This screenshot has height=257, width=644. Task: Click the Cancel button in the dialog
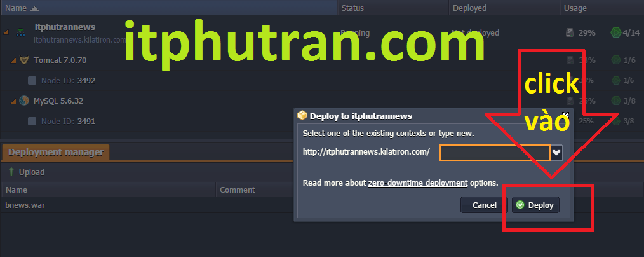pyautogui.click(x=484, y=205)
